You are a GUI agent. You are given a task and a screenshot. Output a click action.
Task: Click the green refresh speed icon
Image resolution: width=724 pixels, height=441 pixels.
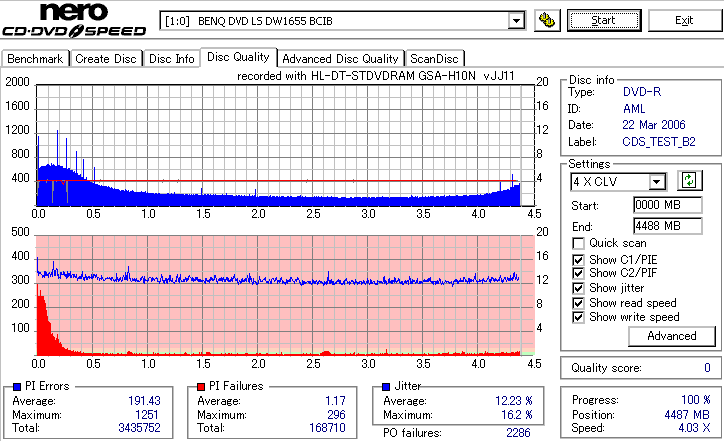(689, 181)
